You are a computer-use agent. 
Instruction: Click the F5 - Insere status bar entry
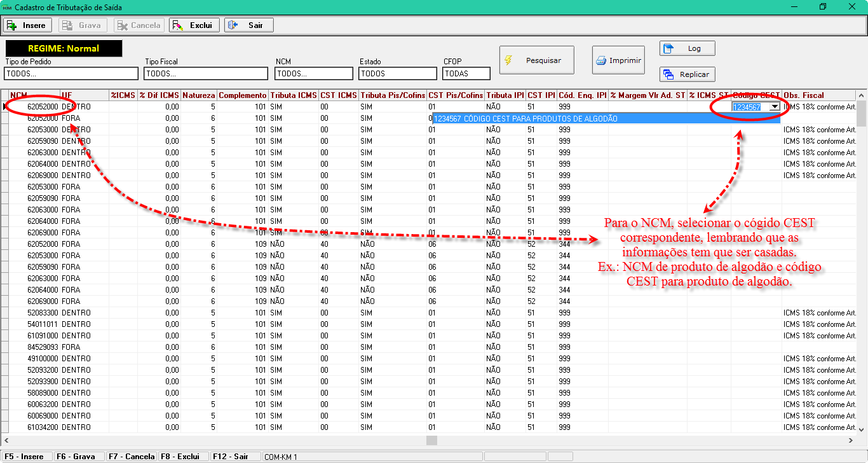pos(27,457)
